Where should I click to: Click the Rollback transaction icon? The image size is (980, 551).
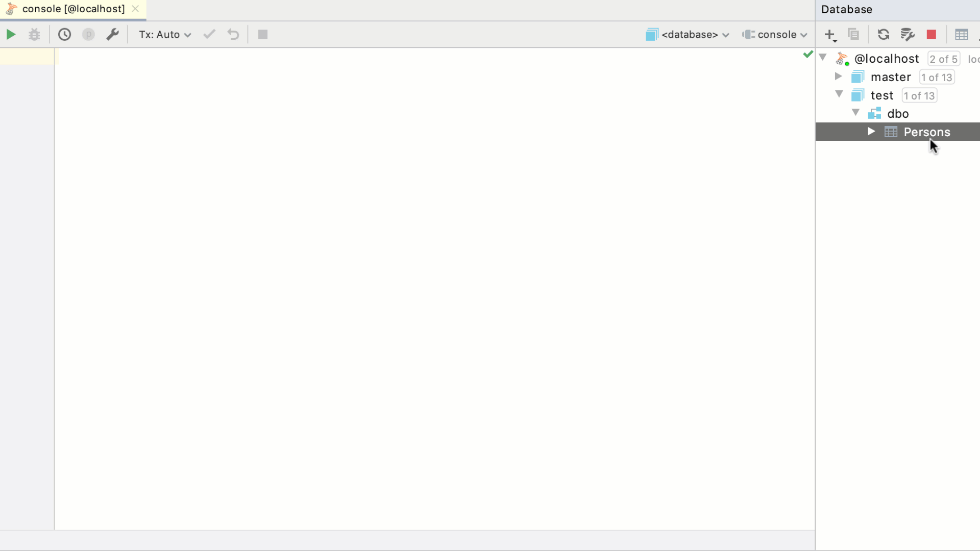233,34
